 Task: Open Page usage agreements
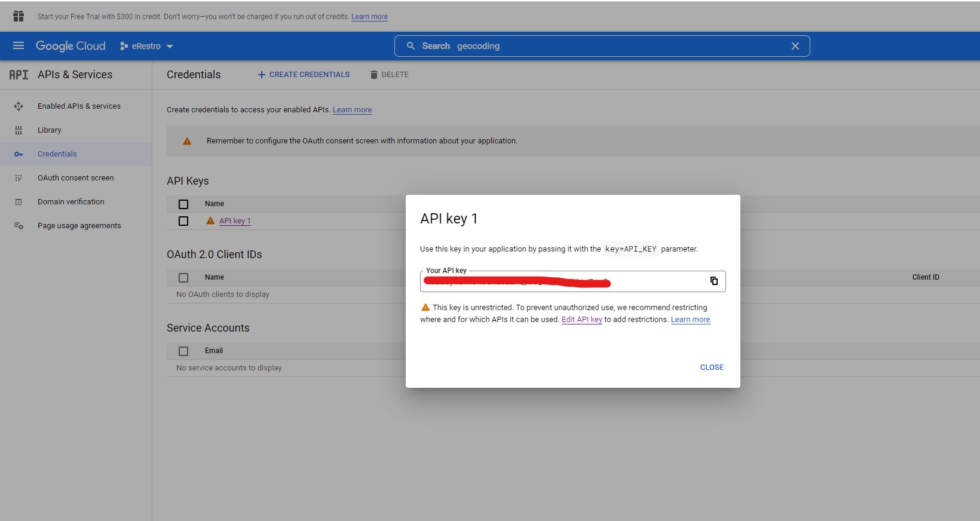(79, 226)
